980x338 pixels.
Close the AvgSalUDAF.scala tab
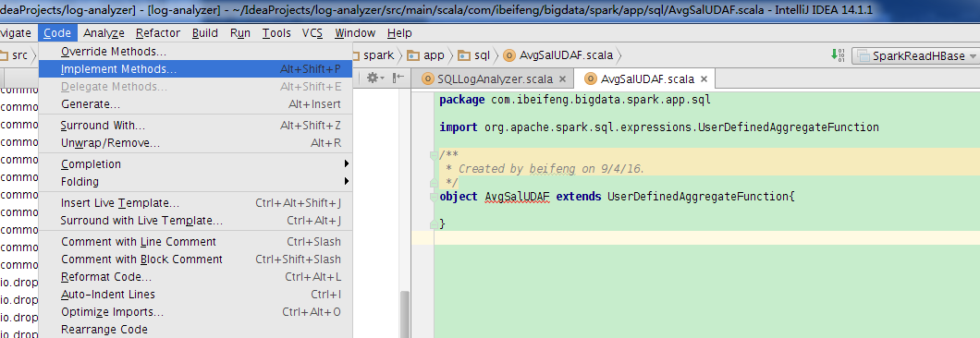[704, 79]
